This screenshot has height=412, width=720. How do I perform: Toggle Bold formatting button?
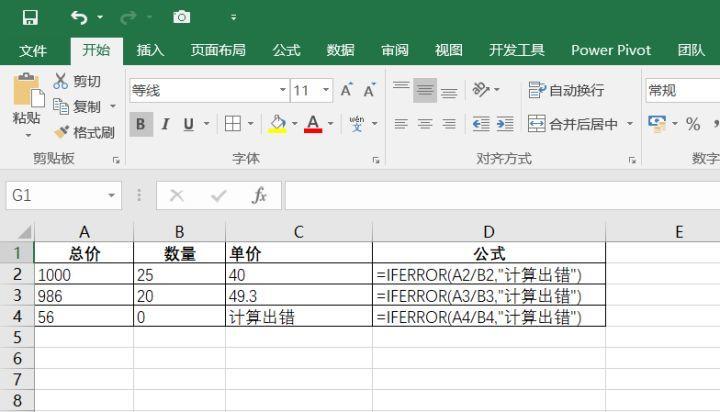[141, 124]
